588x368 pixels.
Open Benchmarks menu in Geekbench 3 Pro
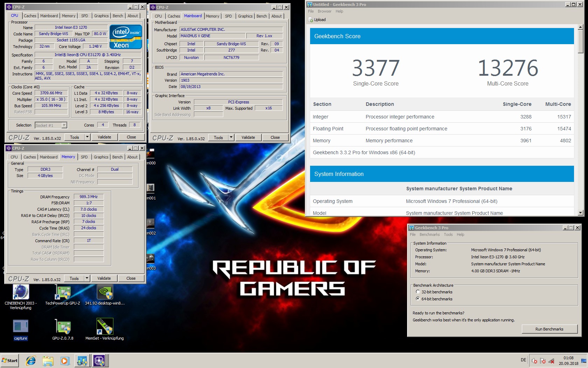click(x=429, y=234)
